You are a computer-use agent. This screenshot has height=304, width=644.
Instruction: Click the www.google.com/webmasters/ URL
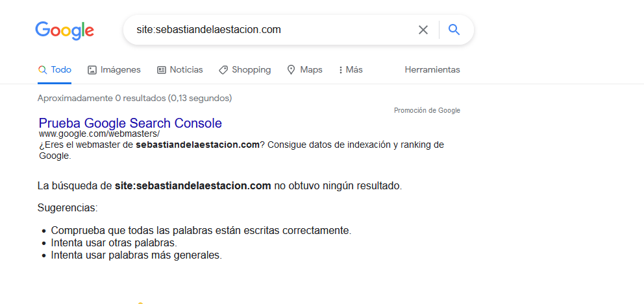point(99,134)
